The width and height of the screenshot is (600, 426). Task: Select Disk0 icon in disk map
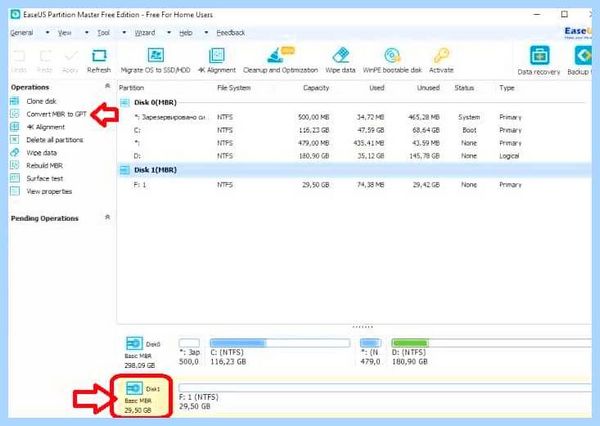point(134,343)
